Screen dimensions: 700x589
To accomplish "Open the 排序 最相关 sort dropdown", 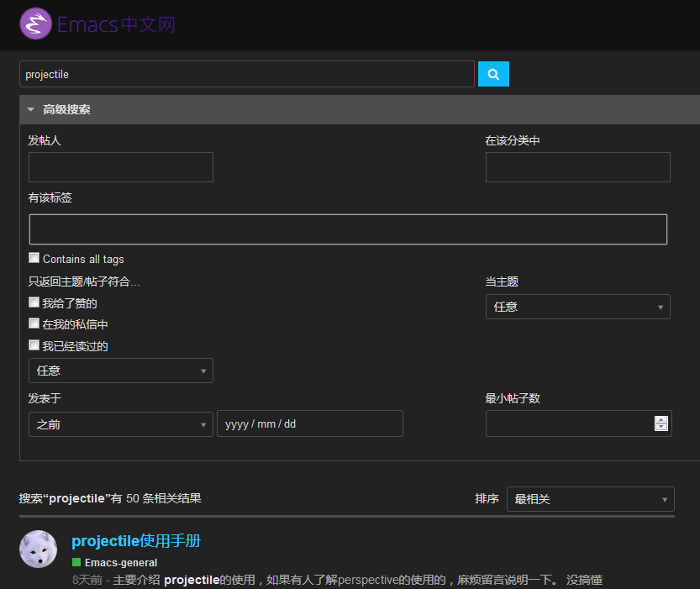I will pos(590,499).
